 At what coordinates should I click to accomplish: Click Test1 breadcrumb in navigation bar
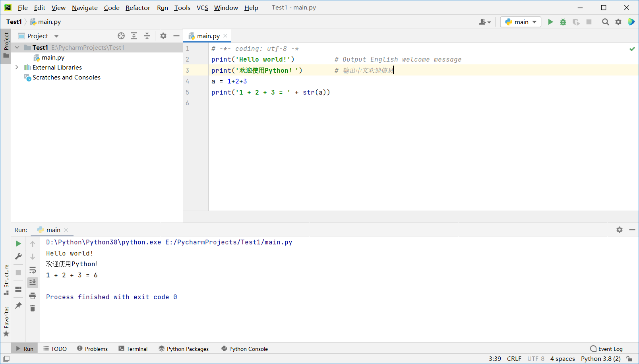14,22
